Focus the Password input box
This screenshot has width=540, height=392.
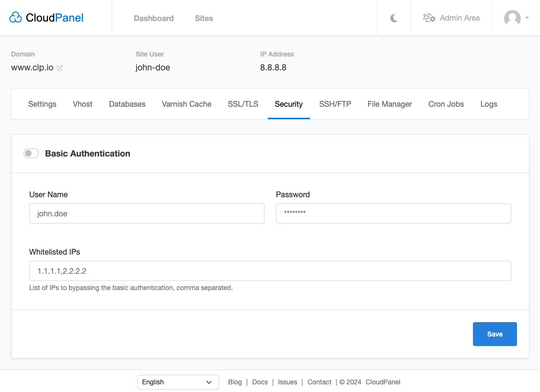(x=393, y=213)
